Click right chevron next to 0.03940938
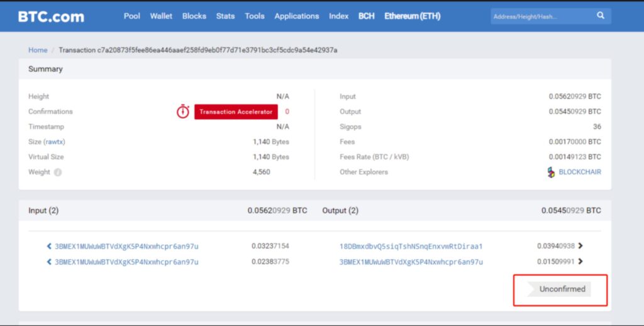Image resolution: width=644 pixels, height=326 pixels. [x=580, y=246]
